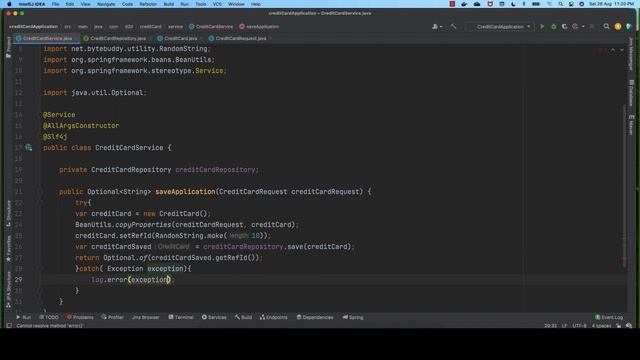The image size is (640, 360).
Task: Open the Project tool window sidebar icon
Action: (9, 47)
